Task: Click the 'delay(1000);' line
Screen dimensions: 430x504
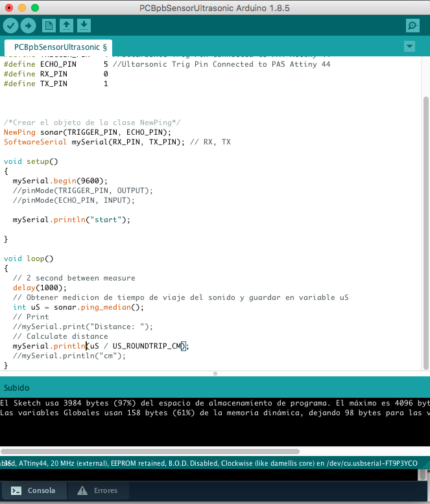Action: pos(40,288)
